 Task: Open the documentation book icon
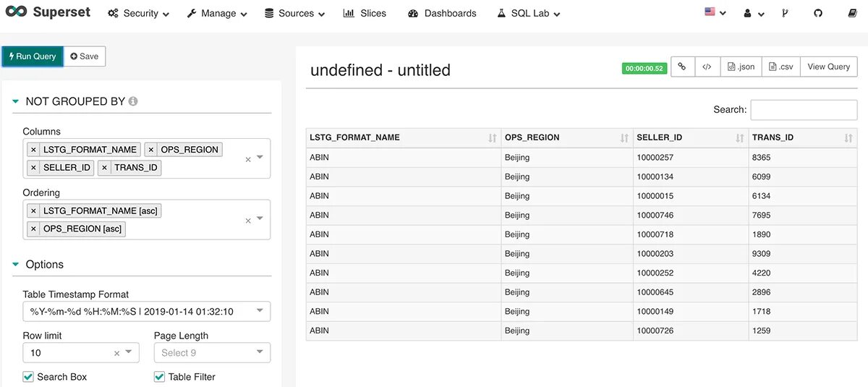pyautogui.click(x=851, y=13)
